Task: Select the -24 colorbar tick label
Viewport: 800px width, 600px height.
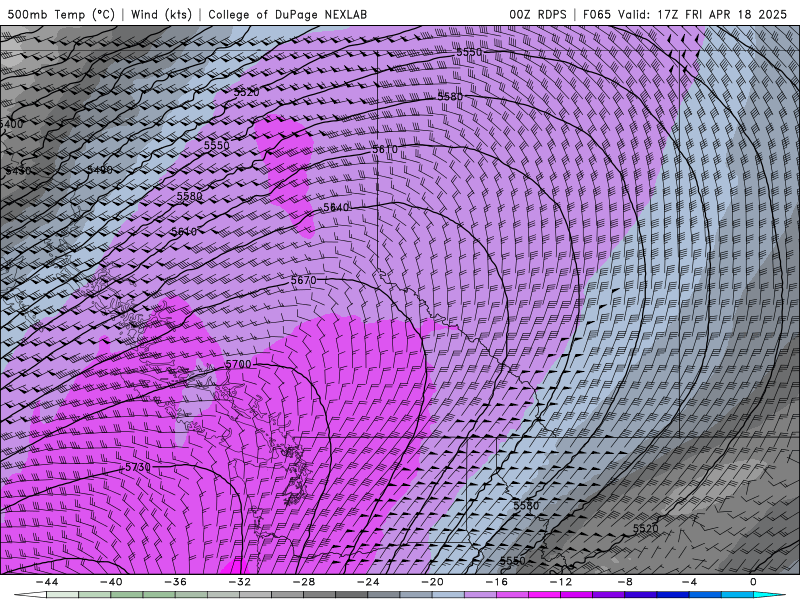Action: click(368, 582)
